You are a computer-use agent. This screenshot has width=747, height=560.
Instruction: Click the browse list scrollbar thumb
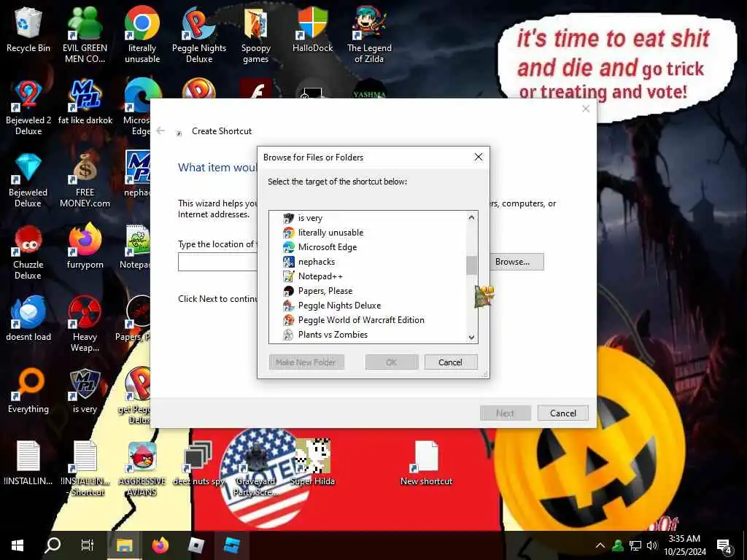[x=471, y=265]
